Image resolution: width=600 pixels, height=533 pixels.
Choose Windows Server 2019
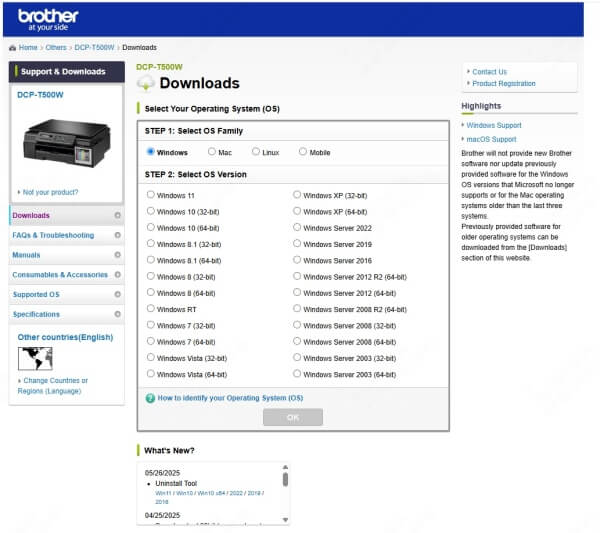[x=297, y=243]
